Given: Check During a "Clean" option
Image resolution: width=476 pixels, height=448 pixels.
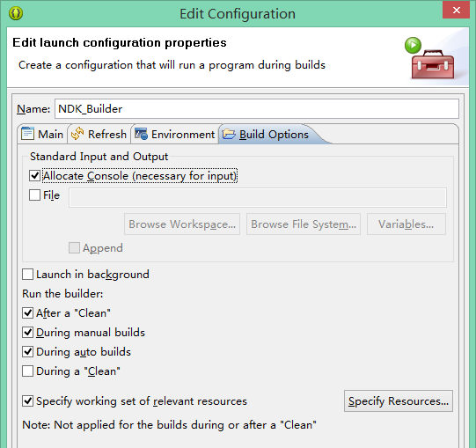Looking at the screenshot, I should coord(27,371).
